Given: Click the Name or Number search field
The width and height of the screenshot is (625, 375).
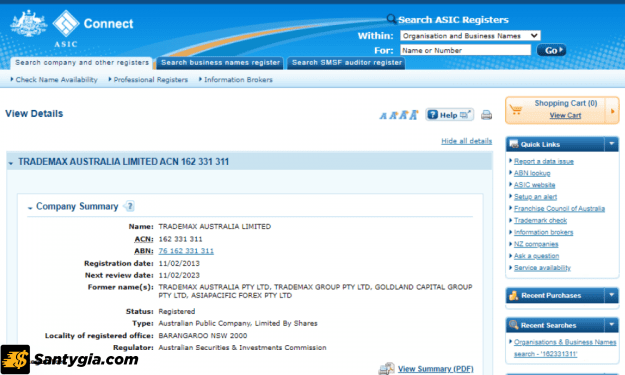Looking at the screenshot, I should 466,50.
